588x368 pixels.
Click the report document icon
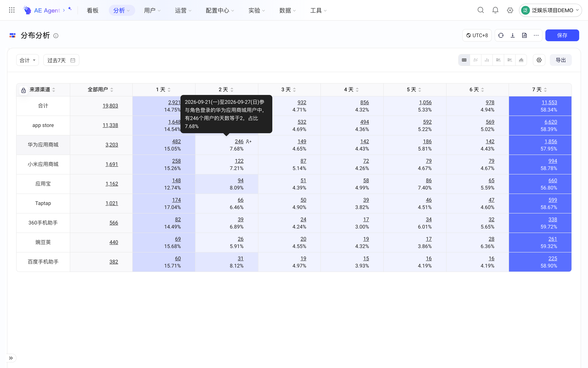pos(524,36)
